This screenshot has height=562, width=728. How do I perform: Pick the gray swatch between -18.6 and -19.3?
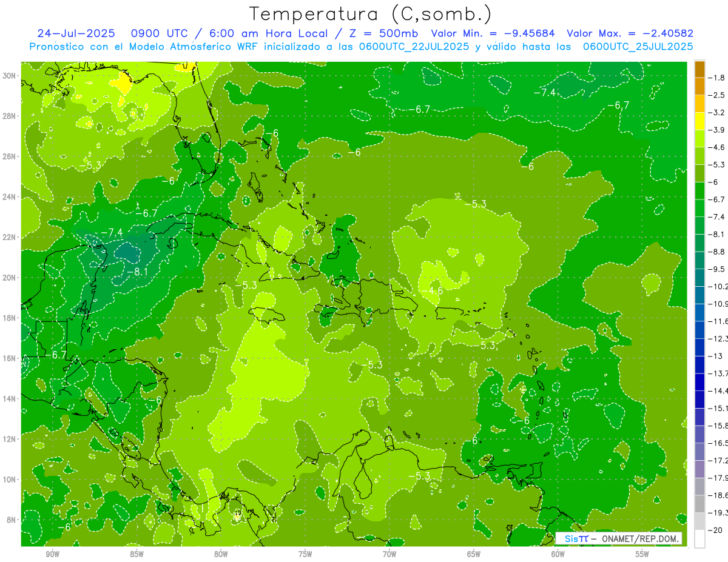(x=699, y=503)
